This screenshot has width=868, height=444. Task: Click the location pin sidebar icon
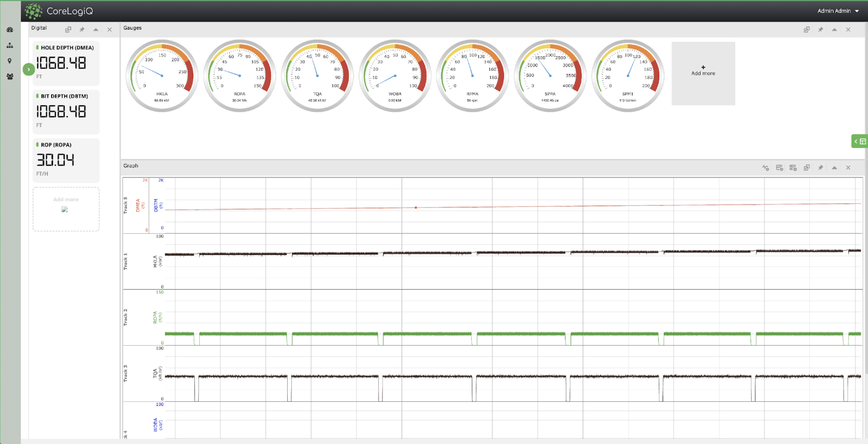point(9,61)
